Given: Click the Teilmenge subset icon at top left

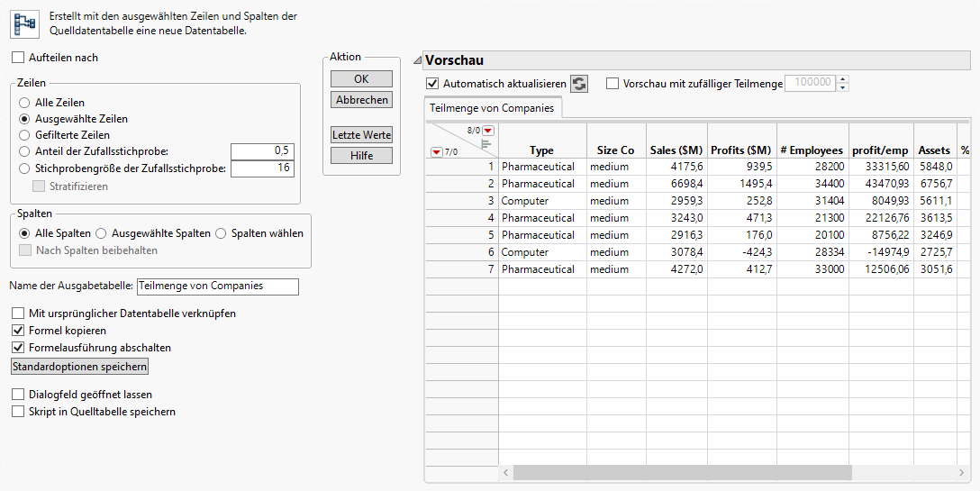Looking at the screenshot, I should [24, 23].
